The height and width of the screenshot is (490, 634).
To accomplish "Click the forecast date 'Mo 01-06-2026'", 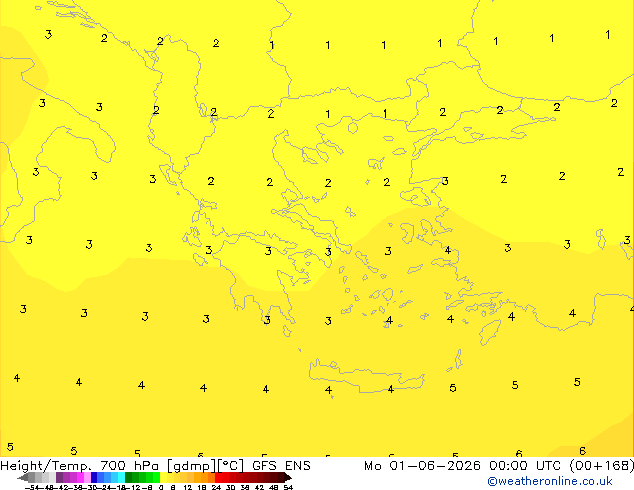I will [x=422, y=466].
